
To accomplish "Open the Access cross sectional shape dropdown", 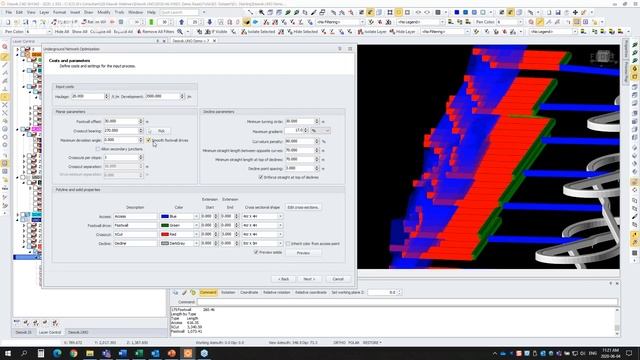I will coord(280,216).
